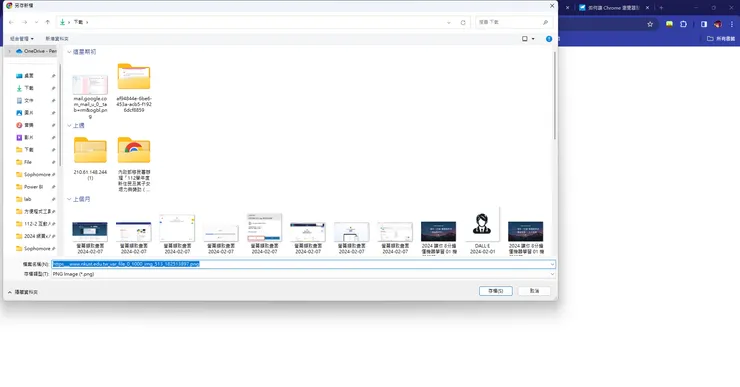740x387 pixels.
Task: Open the file name suggestions dropdown arrow
Action: 552,264
